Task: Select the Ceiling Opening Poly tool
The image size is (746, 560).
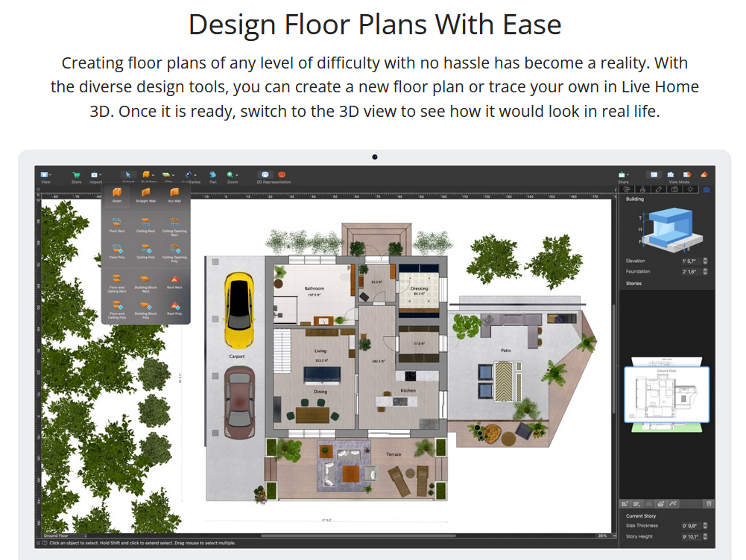Action: tap(174, 252)
